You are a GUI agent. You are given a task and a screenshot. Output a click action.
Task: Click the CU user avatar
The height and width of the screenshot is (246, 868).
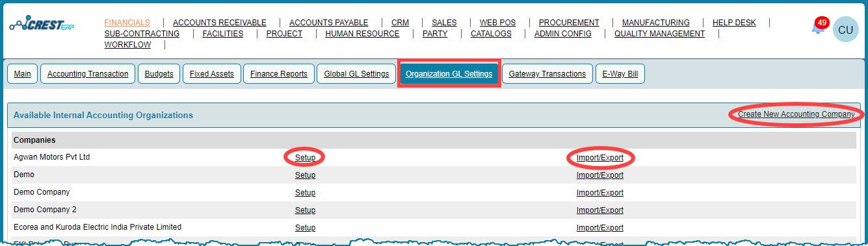click(x=845, y=30)
